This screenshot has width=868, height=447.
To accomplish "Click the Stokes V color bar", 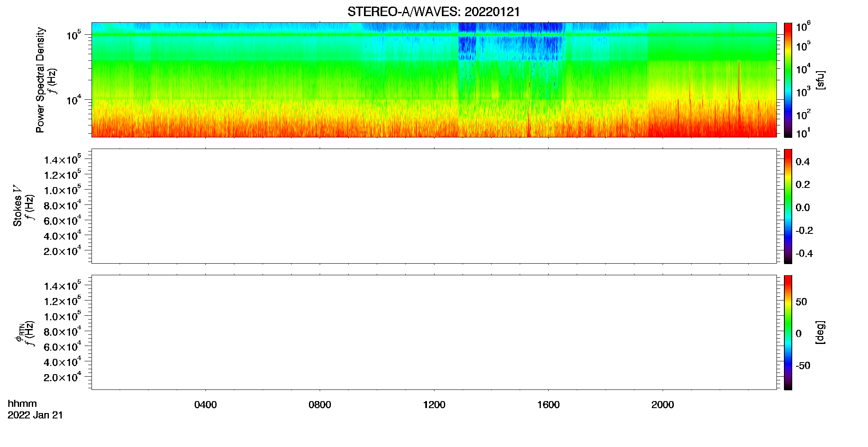I will [788, 206].
